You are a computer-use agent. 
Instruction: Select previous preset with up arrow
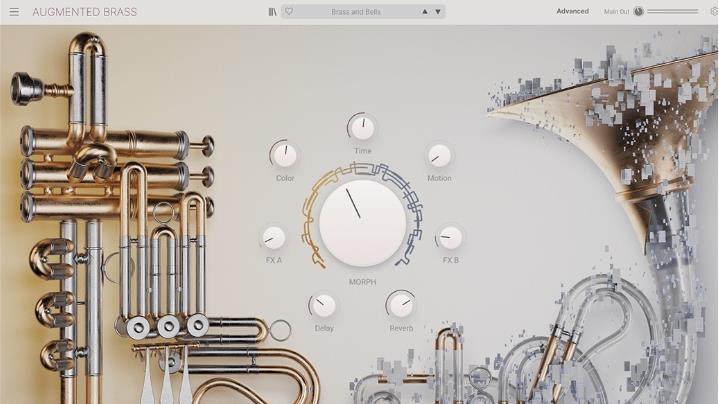(425, 12)
